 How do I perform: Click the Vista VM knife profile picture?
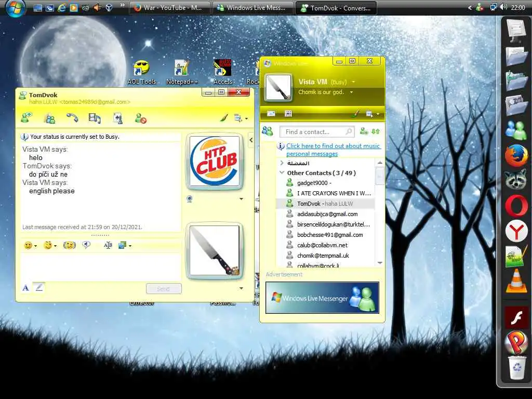(x=278, y=88)
